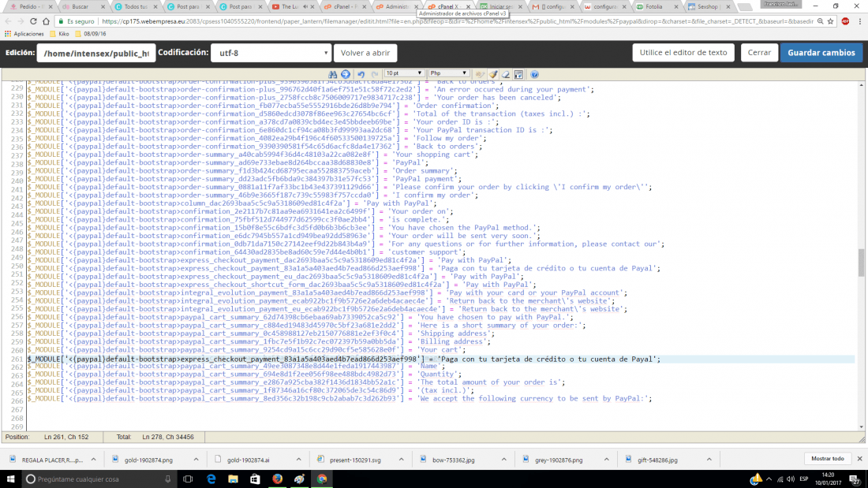Click the faded change smooth selection icon

point(480,74)
